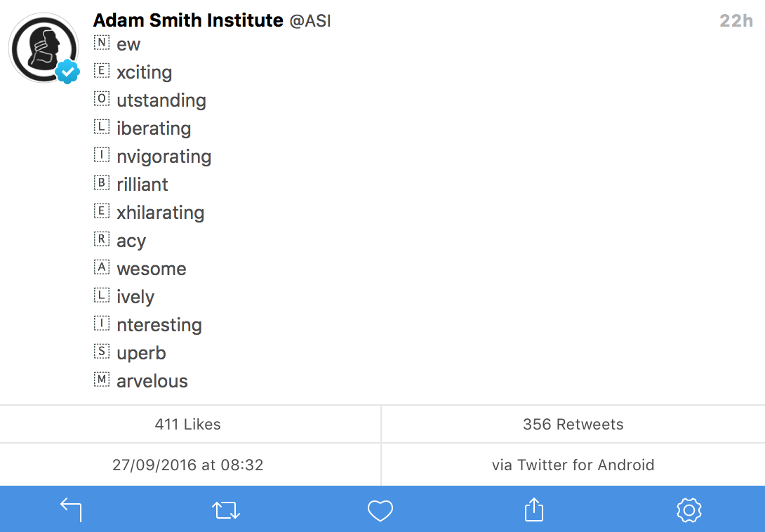
Task: Retweet this tweet using the retweet icon
Action: click(226, 510)
